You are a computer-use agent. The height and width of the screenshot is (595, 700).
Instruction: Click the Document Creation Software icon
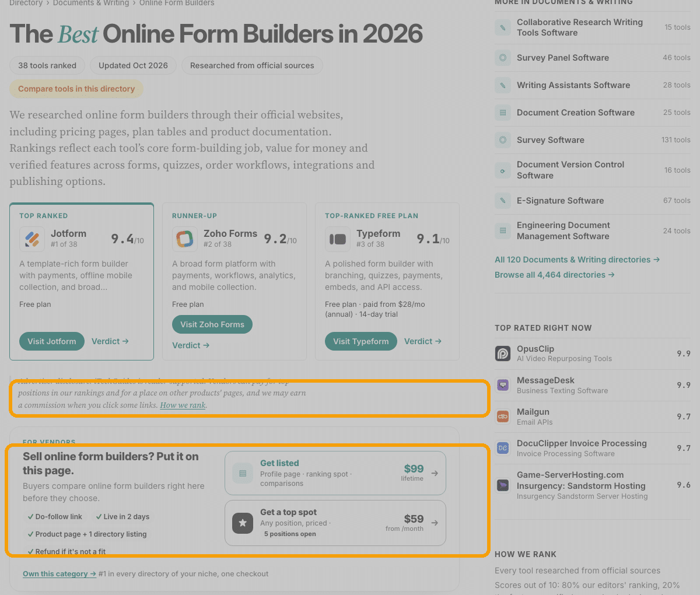pyautogui.click(x=503, y=113)
